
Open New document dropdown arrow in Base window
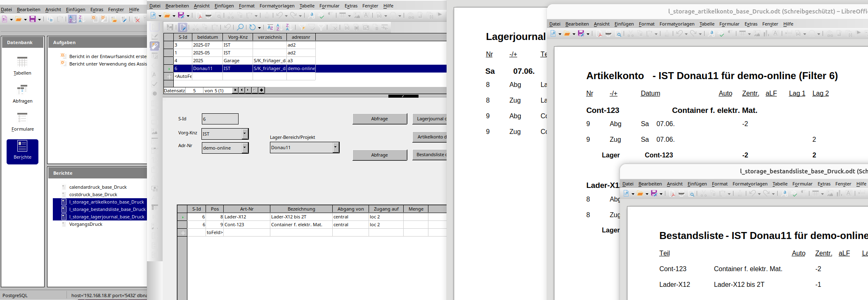click(11, 19)
